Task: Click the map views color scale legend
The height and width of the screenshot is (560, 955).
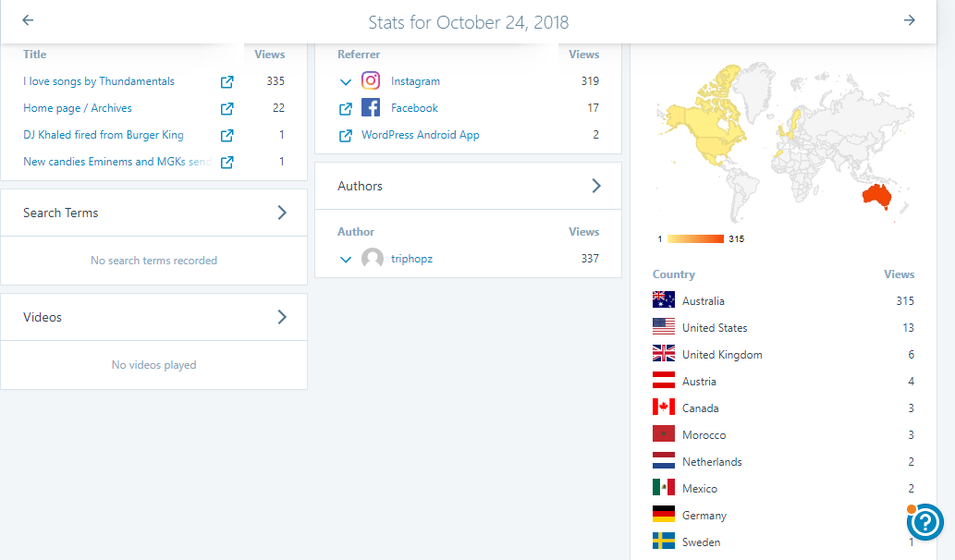Action: point(695,239)
